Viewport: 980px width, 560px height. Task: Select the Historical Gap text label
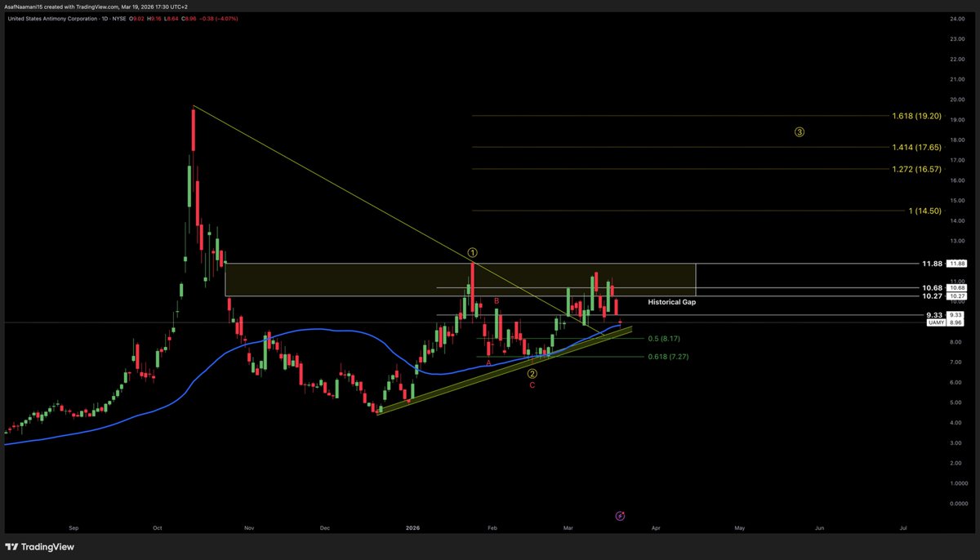672,302
